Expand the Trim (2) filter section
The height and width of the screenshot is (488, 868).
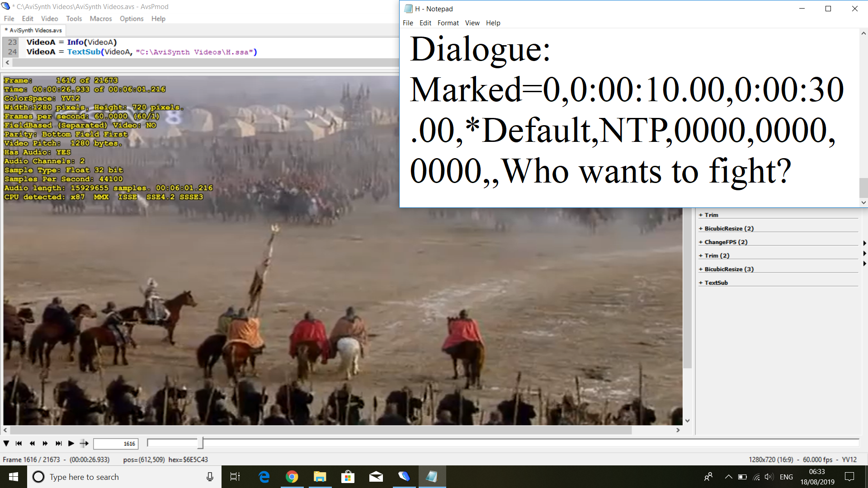click(717, 256)
